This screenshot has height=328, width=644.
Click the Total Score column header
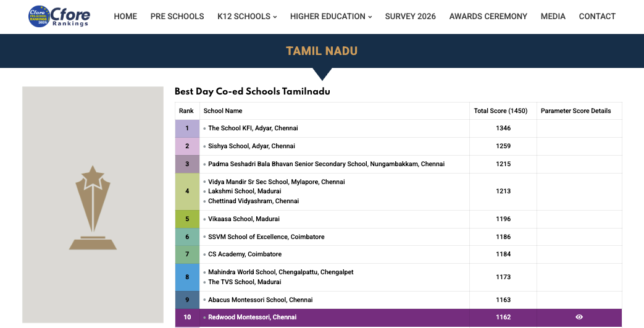tap(500, 111)
